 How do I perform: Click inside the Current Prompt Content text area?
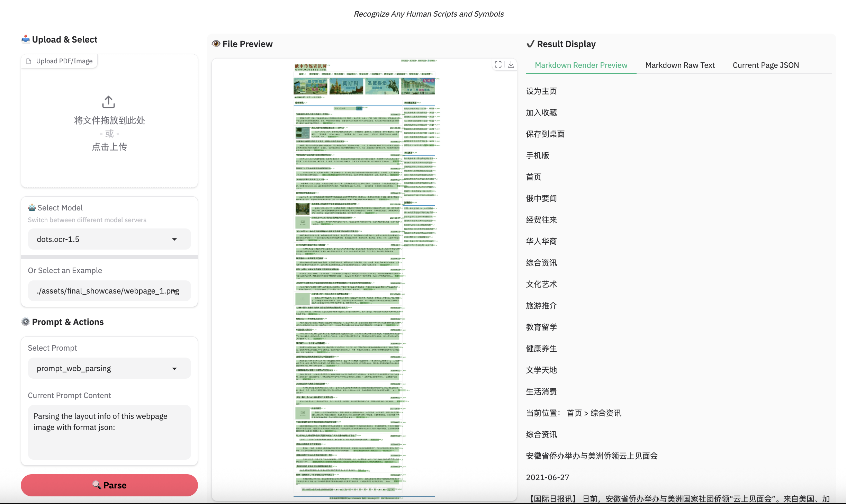pos(109,433)
